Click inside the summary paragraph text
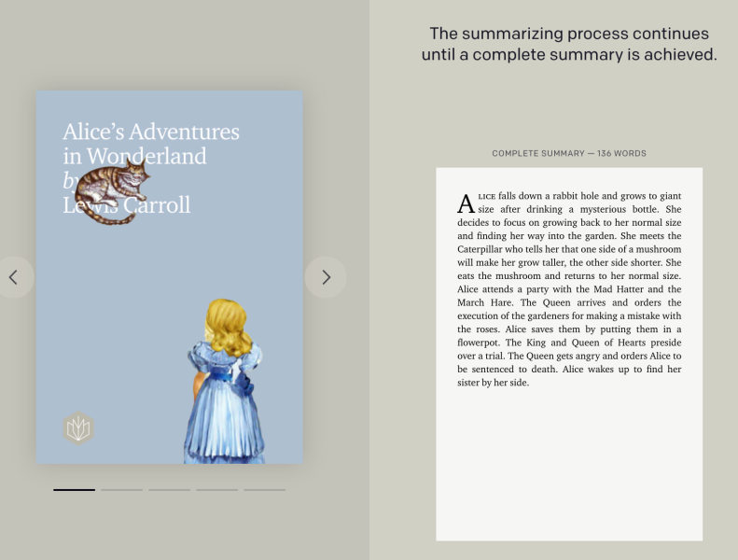738x560 pixels. coord(569,289)
